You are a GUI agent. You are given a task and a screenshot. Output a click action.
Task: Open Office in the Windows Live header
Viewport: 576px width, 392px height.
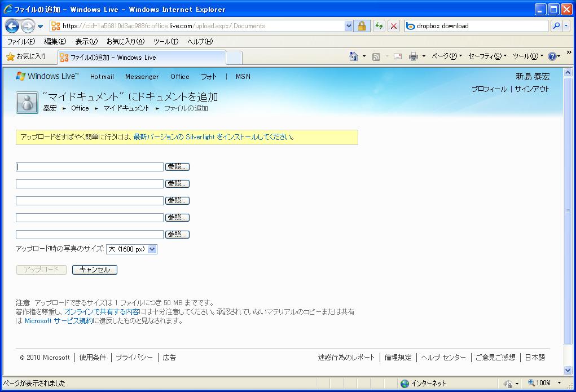[x=180, y=77]
